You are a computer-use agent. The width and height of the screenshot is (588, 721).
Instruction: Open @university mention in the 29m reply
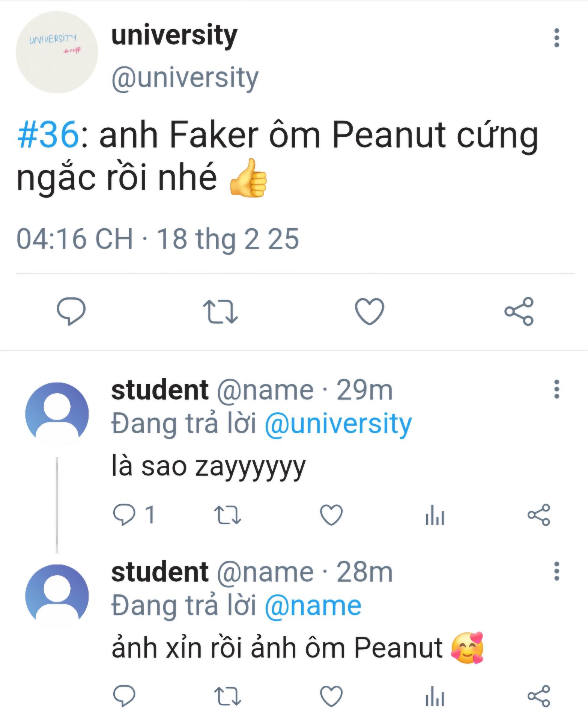[338, 424]
